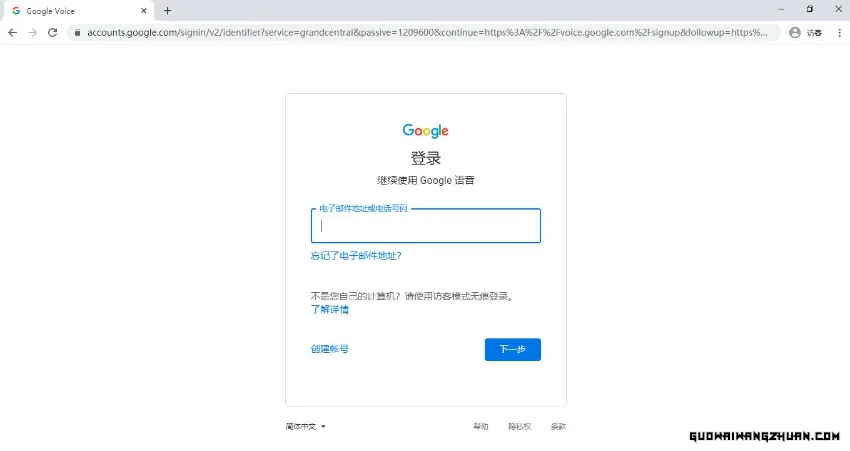Reload the page with refresh icon
Viewport: 850px width, 451px height.
[53, 33]
